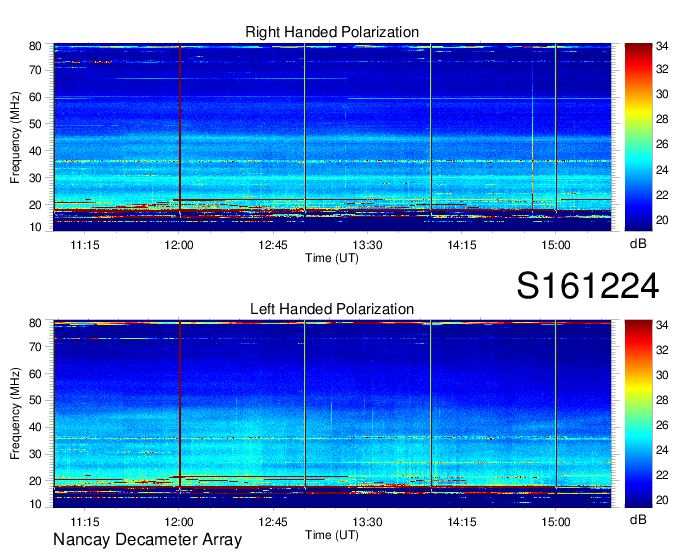Screen dimensions: 680x552
Task: Click the color scale bar beside Right Handed plot
Action: [638, 137]
